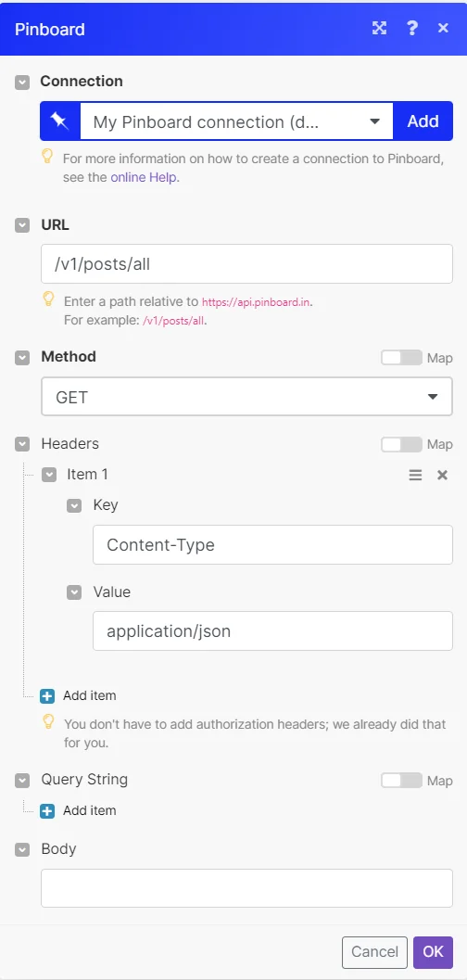Open the help question mark icon
The height and width of the screenshot is (980, 467).
411,28
